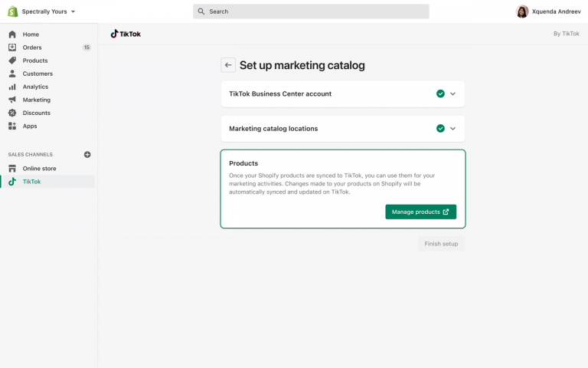Expand Marketing catalog locations chevron
The width and height of the screenshot is (588, 368).
click(452, 129)
